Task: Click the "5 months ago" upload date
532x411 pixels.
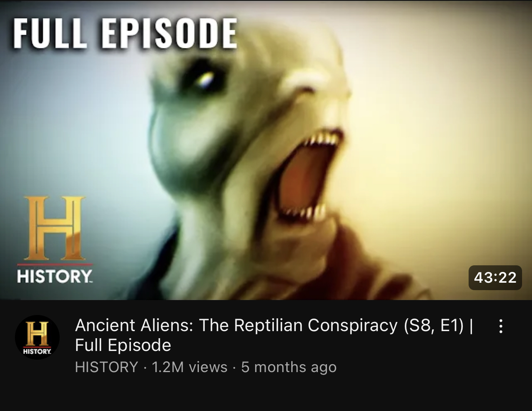Action: (x=289, y=367)
